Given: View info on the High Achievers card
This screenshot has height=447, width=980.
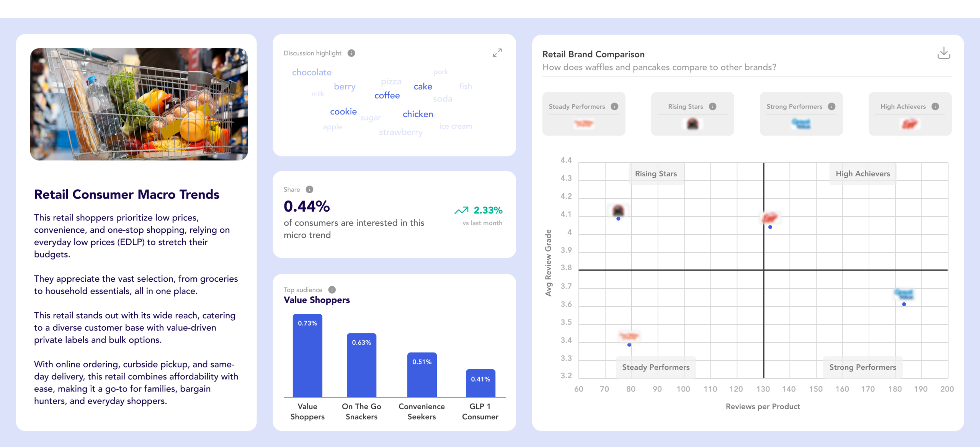Looking at the screenshot, I should point(936,107).
